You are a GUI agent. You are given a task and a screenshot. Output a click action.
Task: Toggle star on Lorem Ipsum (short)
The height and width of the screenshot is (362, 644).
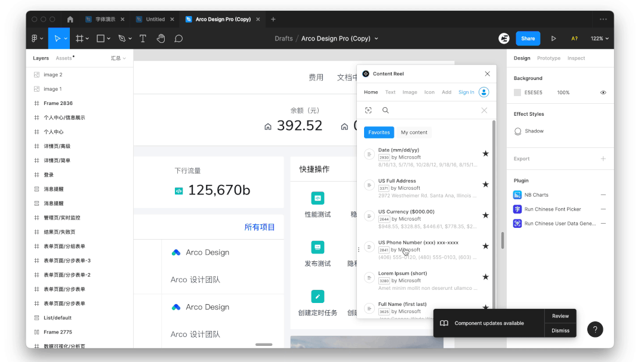coord(485,277)
